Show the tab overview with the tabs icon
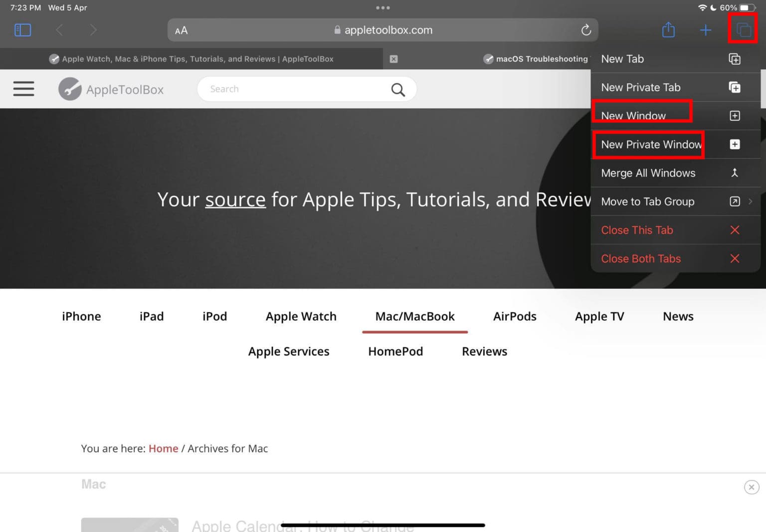Screen dimensions: 766x532 coord(743,30)
